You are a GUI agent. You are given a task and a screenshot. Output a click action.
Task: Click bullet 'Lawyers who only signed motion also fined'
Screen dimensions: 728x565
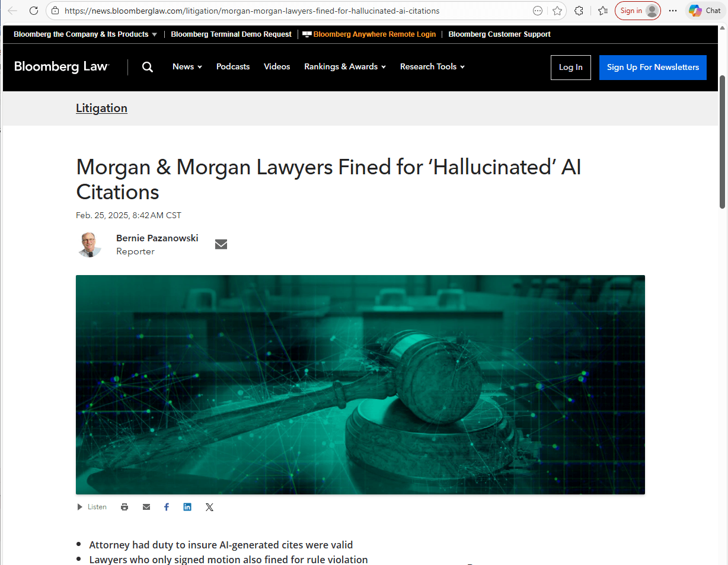(x=228, y=560)
